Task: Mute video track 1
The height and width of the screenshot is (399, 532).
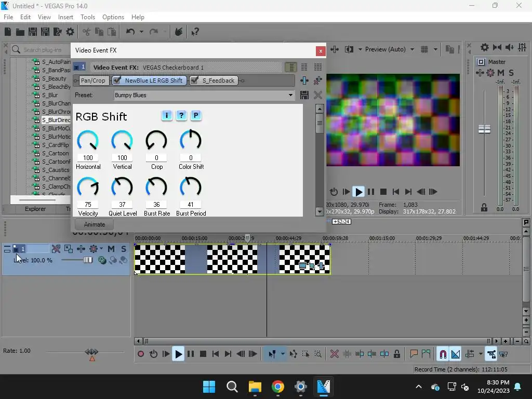Action: coord(111,249)
